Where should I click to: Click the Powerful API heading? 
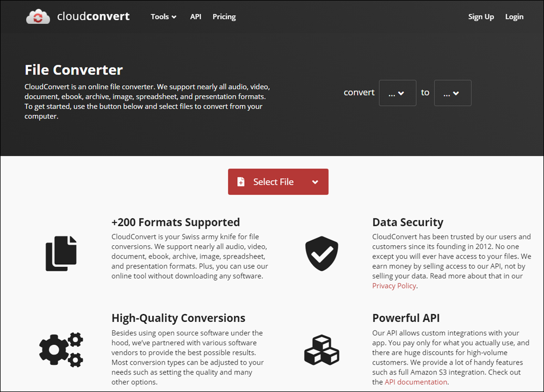coord(406,318)
